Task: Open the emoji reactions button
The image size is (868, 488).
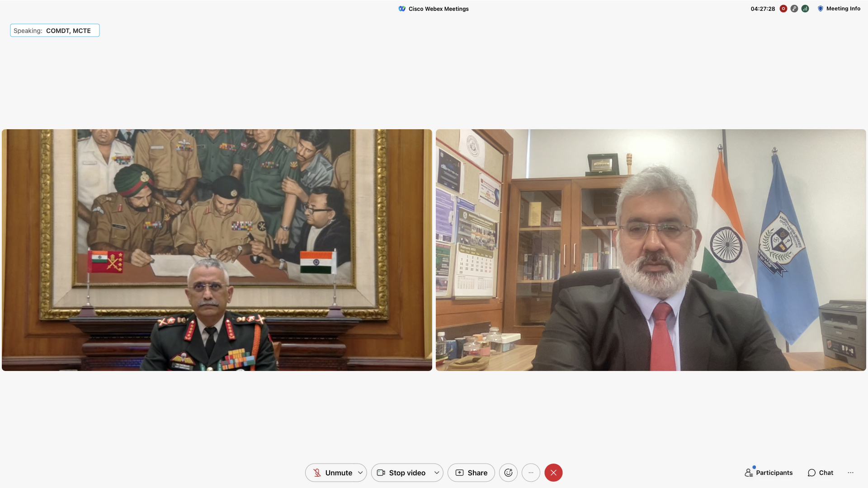Action: click(x=508, y=473)
